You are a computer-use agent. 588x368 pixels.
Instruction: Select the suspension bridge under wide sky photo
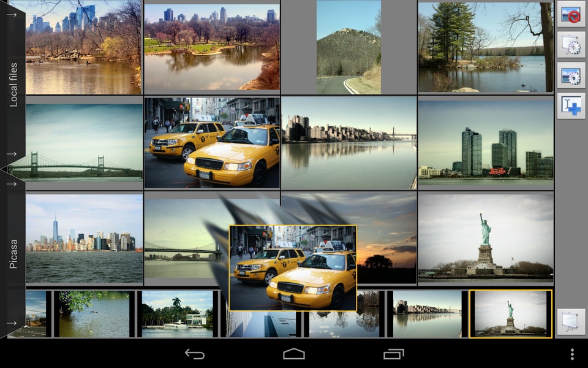pyautogui.click(x=84, y=143)
